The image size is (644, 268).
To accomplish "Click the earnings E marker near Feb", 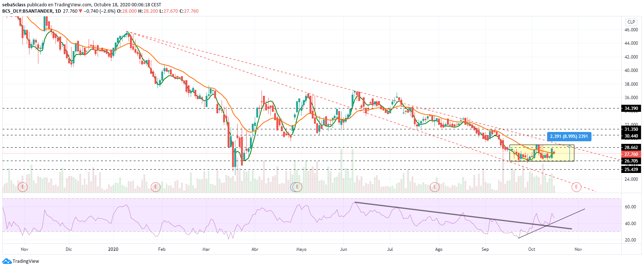I will tap(156, 187).
